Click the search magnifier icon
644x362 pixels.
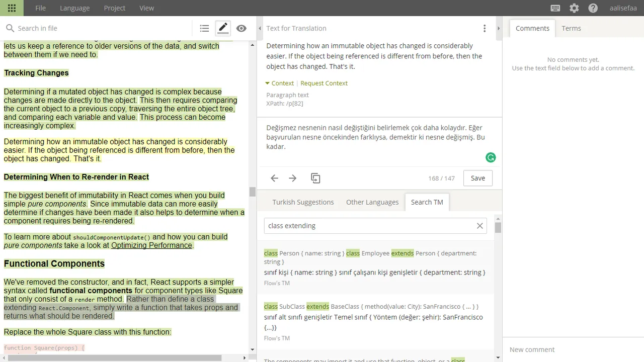coord(10,28)
